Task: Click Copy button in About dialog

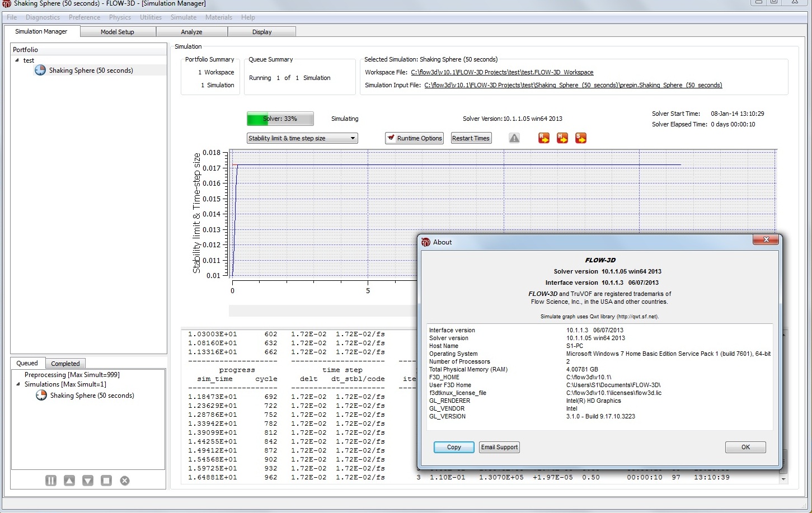Action: [x=454, y=447]
